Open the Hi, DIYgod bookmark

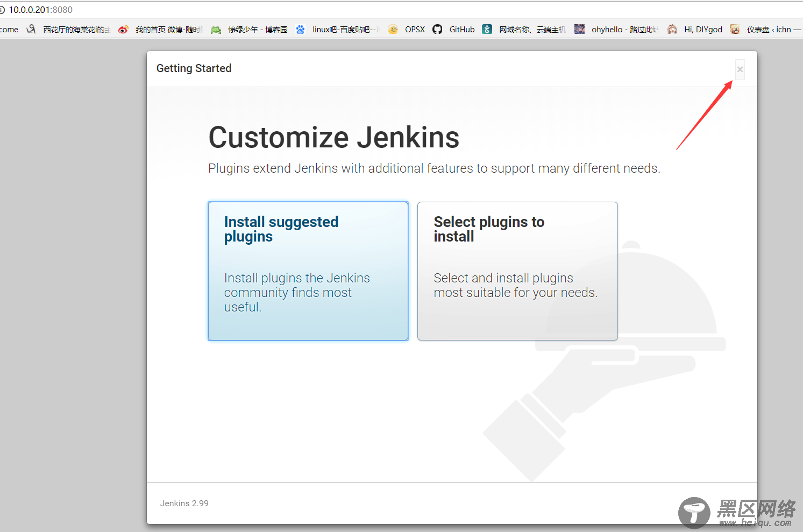click(695, 30)
